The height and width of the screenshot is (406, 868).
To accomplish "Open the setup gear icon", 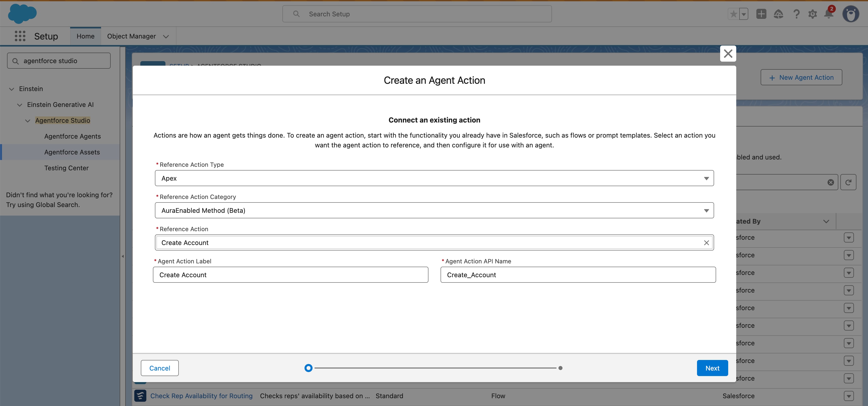I will (x=812, y=14).
